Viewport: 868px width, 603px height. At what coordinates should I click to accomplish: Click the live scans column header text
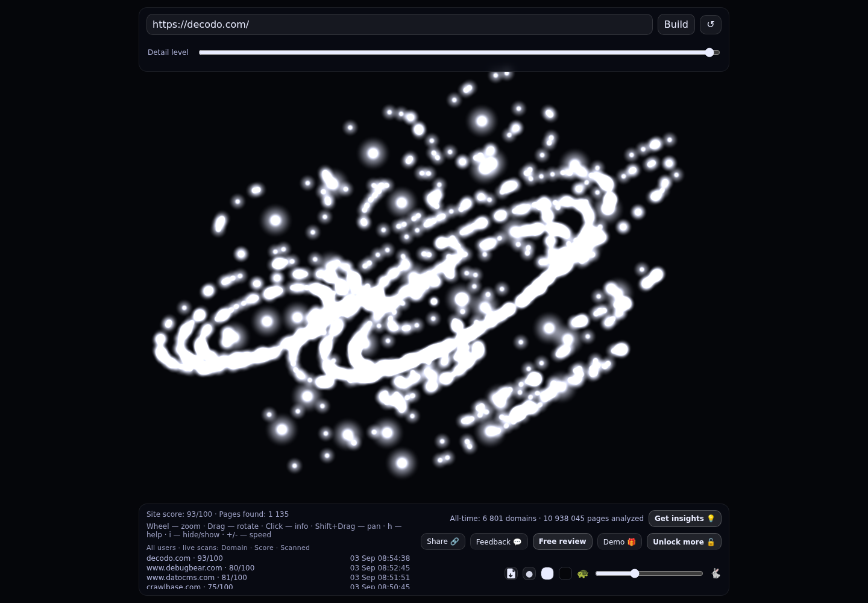tap(228, 548)
